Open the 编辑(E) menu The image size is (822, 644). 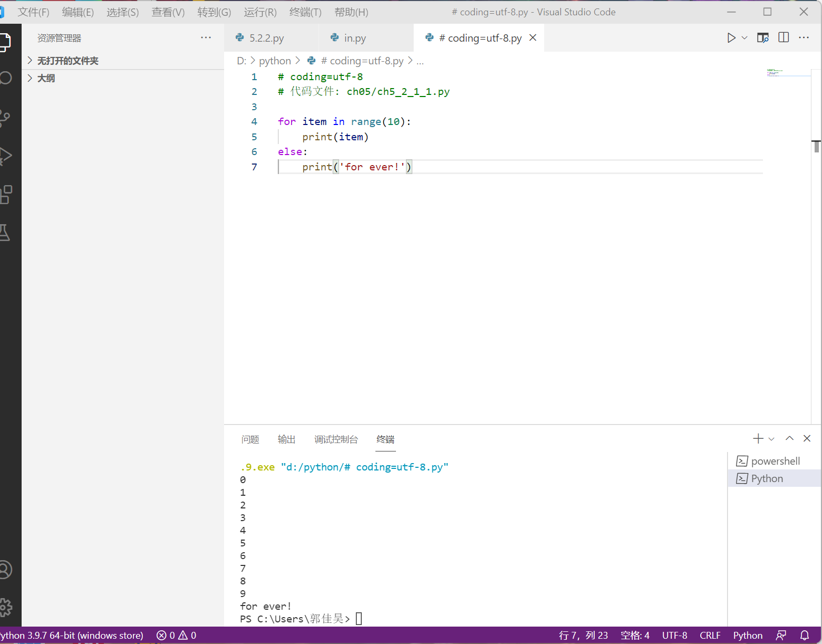78,12
